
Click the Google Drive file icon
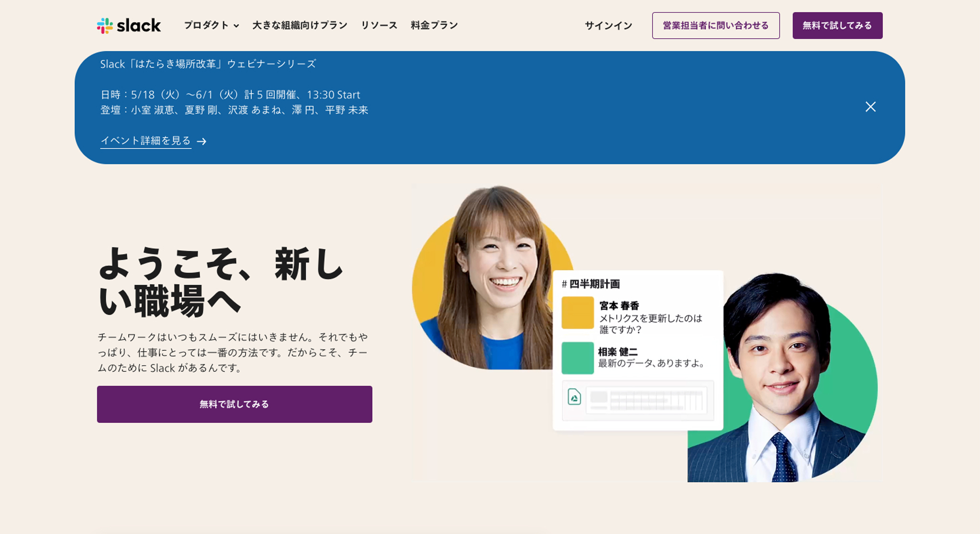tap(574, 397)
